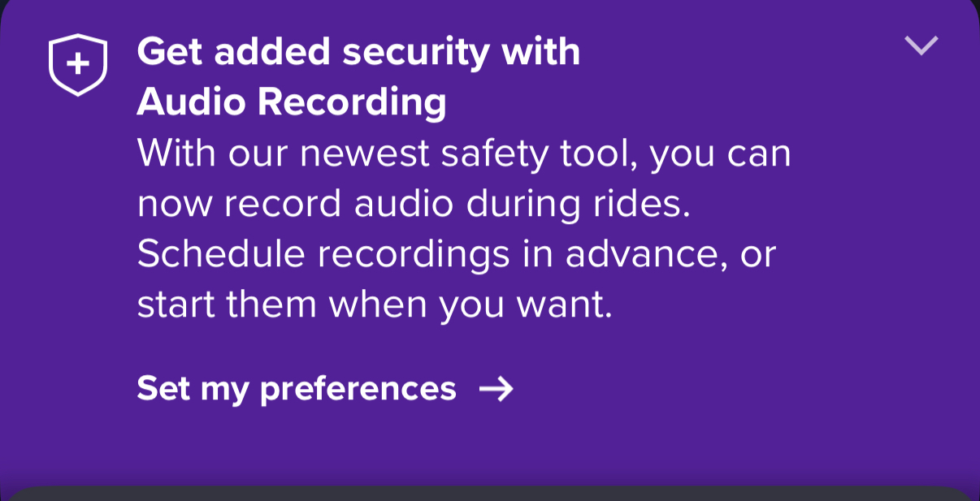Screen dimensions: 980x501
Task: Tap the bold "Audio Recording" title line
Action: click(292, 103)
